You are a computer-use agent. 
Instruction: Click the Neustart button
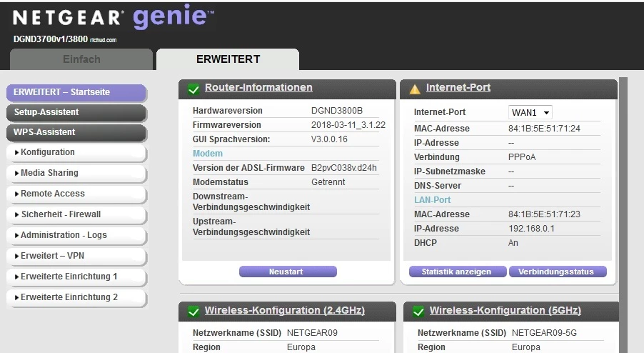[x=288, y=272]
